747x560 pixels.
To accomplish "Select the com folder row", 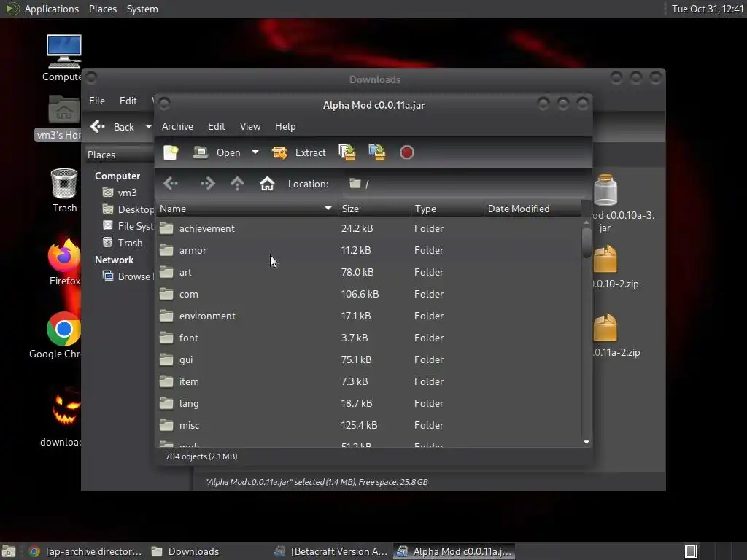I will click(x=368, y=295).
